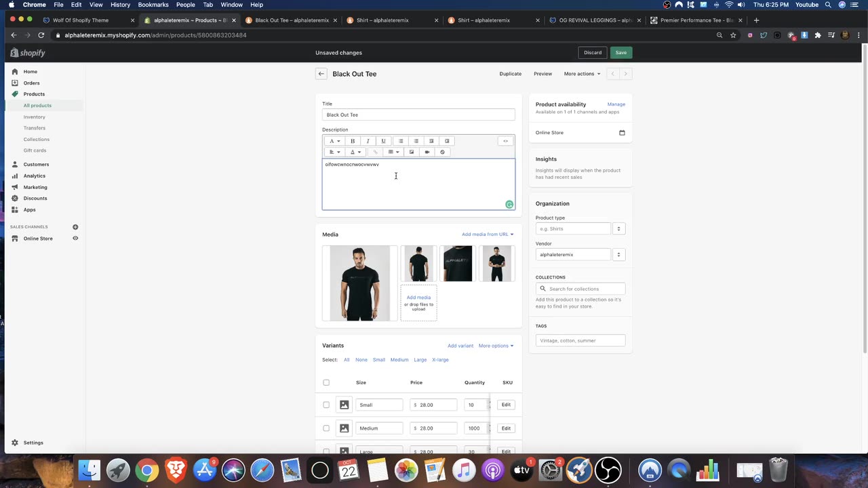
Task: Click the Shopify logo in the header
Action: pyautogui.click(x=28, y=53)
